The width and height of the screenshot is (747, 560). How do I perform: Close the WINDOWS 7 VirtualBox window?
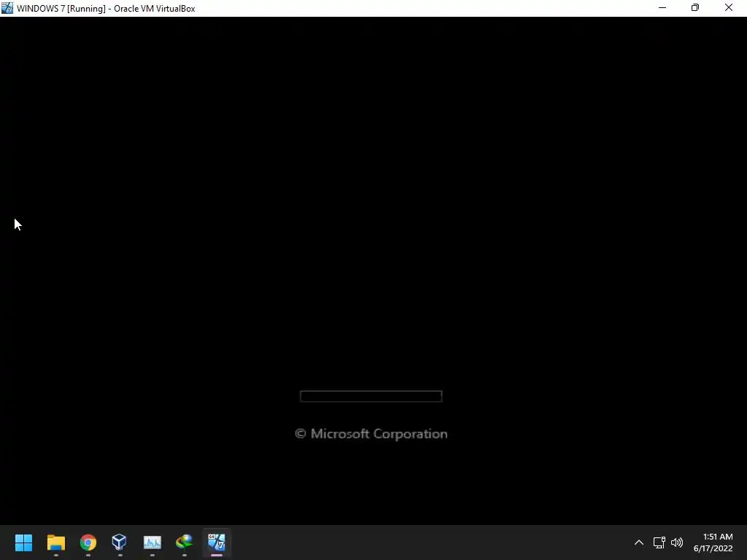coord(729,8)
